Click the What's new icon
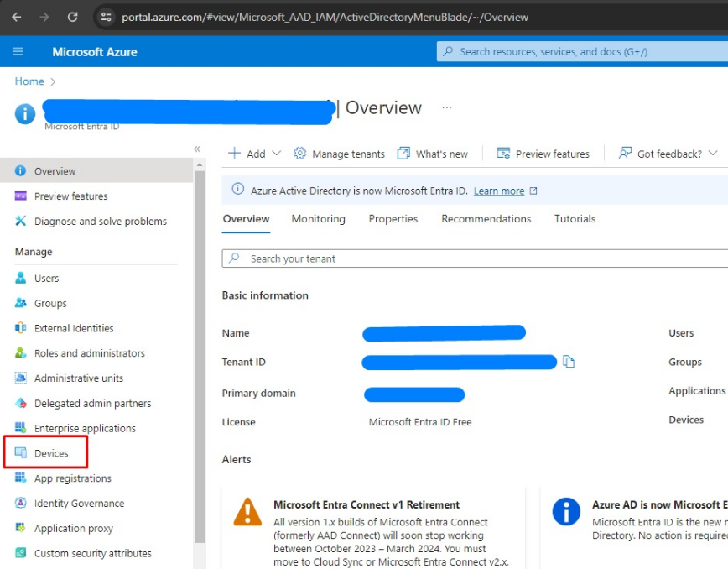 (403, 154)
